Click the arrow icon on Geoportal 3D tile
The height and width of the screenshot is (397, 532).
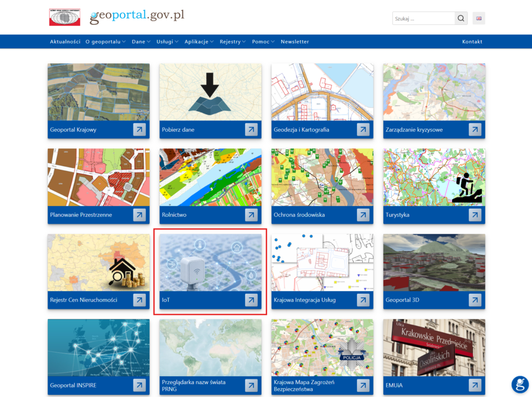click(474, 300)
